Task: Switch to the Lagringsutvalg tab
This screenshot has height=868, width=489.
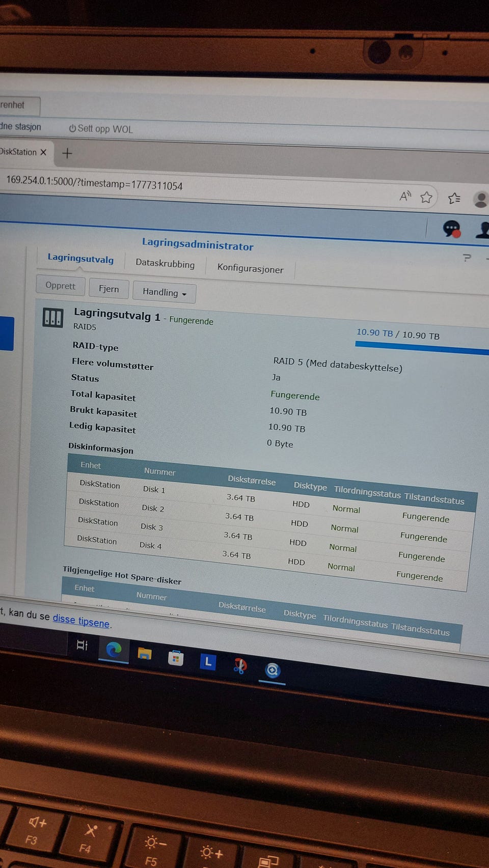Action: tap(80, 259)
